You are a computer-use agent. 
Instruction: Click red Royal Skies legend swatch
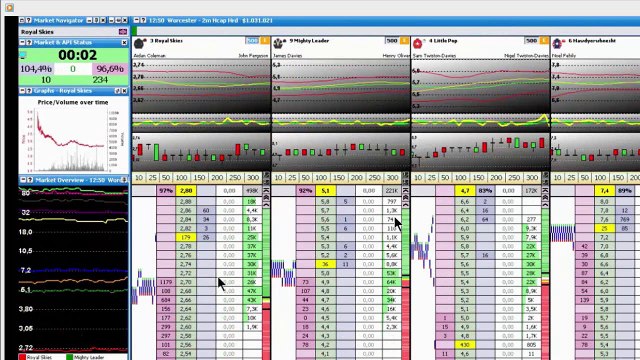pos(22,357)
